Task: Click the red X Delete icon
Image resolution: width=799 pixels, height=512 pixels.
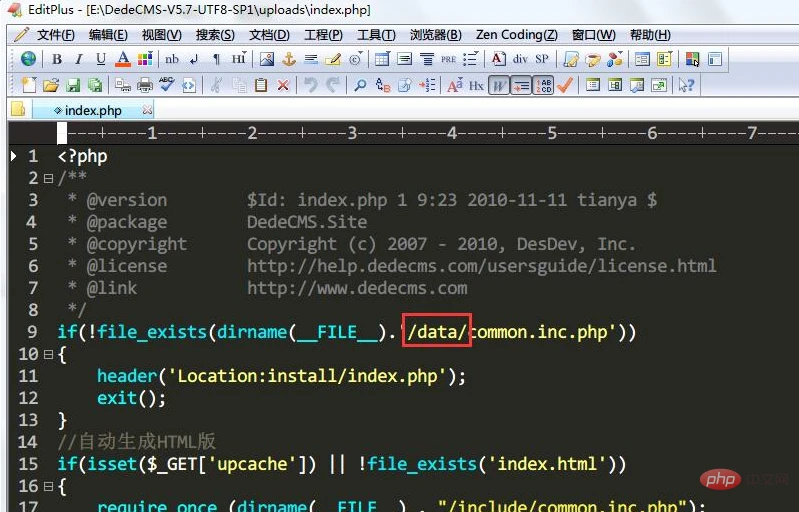Action: pyautogui.click(x=283, y=85)
